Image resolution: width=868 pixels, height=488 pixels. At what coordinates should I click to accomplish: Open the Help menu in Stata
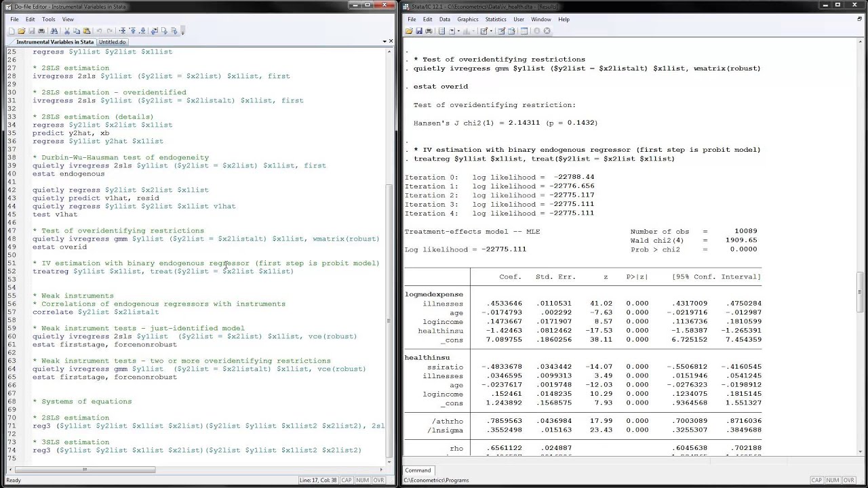tap(564, 19)
